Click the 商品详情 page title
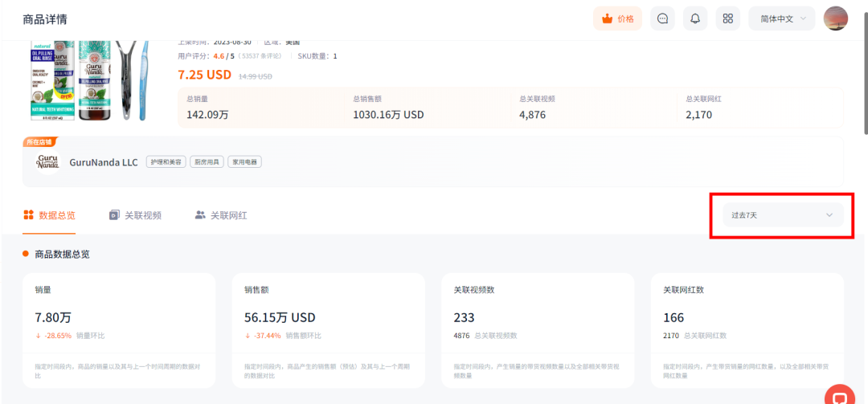This screenshot has height=404, width=868. click(x=45, y=19)
